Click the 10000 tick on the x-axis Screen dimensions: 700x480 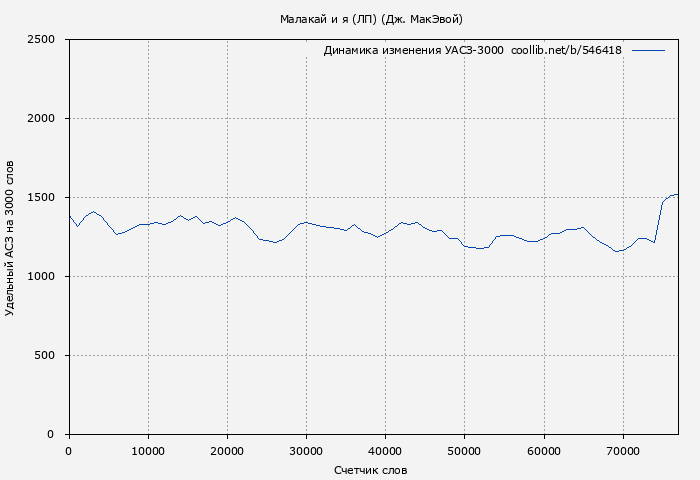click(x=148, y=451)
